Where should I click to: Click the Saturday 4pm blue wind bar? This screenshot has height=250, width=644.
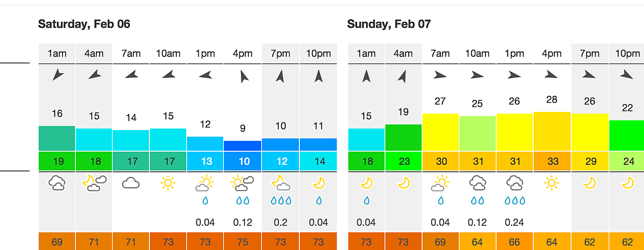243,146
